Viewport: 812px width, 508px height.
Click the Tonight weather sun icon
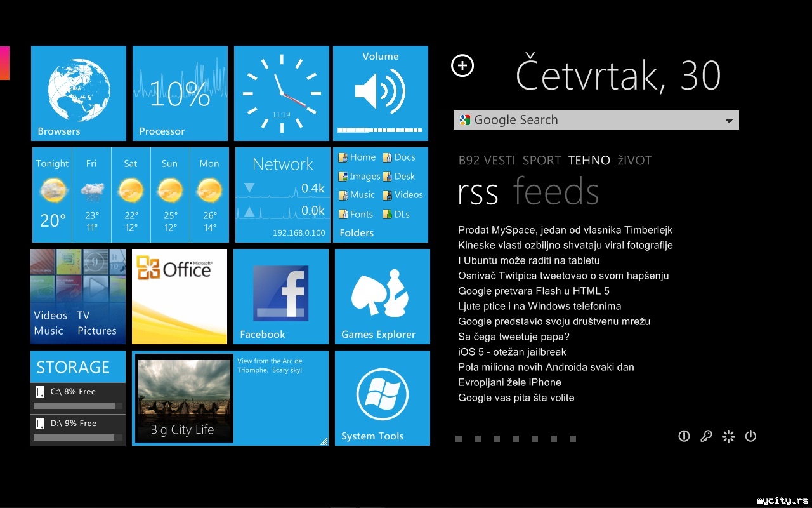[x=53, y=190]
